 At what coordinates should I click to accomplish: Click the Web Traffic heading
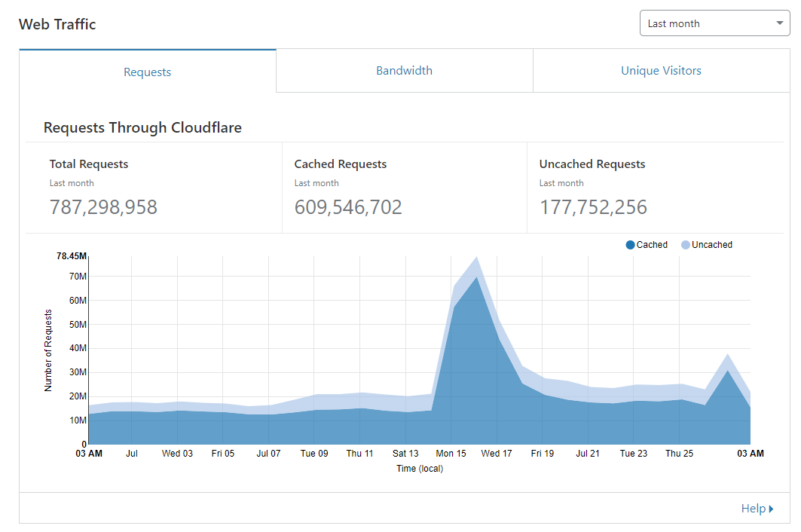[x=57, y=24]
